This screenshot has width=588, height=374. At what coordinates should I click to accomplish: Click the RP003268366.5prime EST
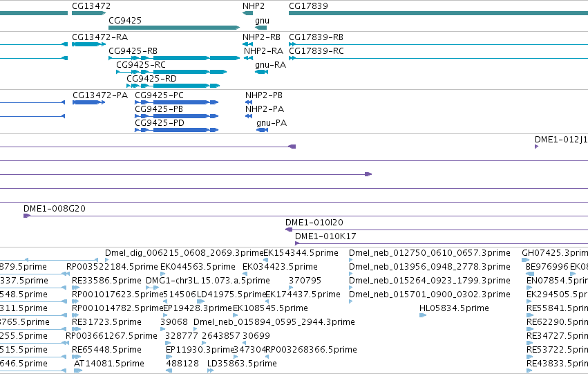click(x=311, y=350)
